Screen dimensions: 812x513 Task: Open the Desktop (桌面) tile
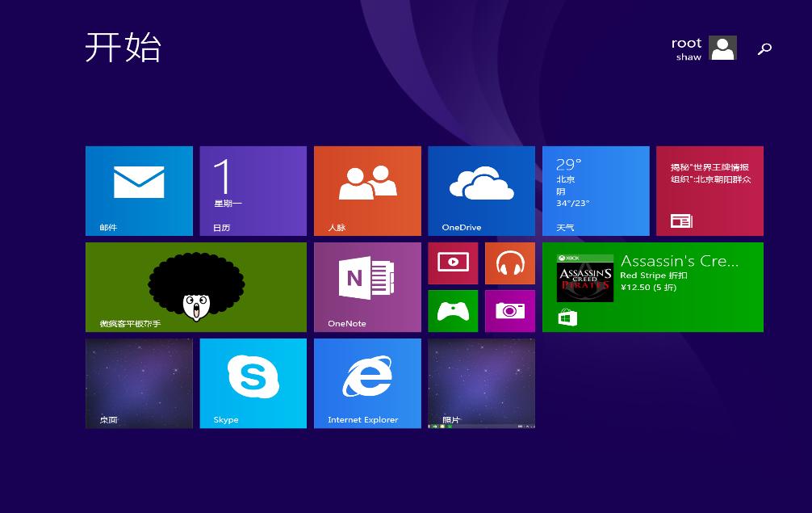(x=139, y=384)
